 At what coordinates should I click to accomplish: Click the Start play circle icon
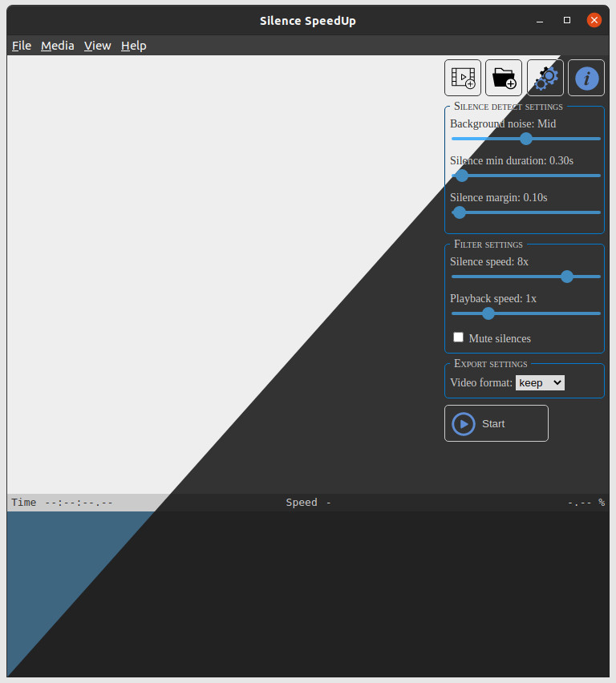pyautogui.click(x=463, y=424)
